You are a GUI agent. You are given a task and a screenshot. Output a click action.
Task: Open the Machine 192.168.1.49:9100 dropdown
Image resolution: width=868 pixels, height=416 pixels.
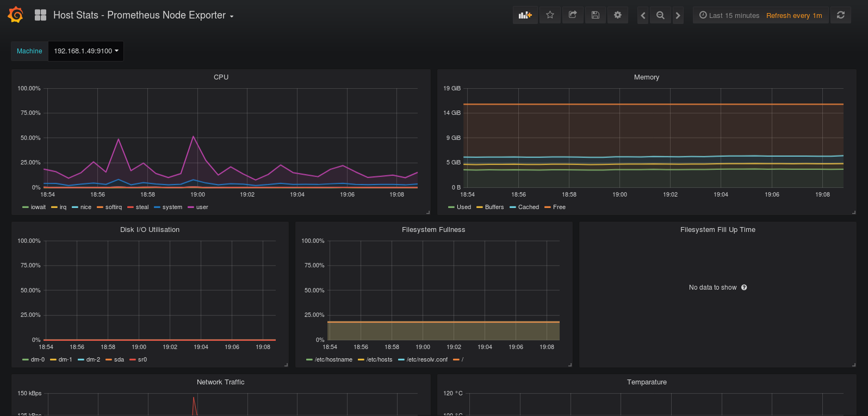coord(86,51)
